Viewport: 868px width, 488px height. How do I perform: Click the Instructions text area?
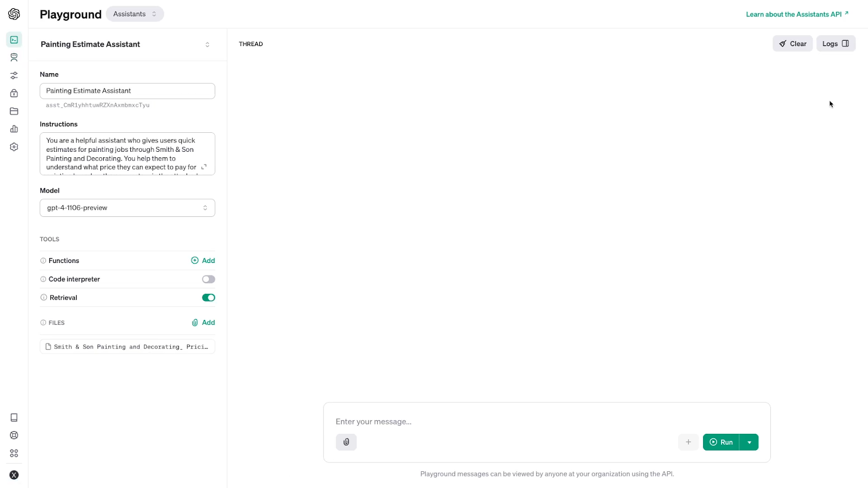coord(127,154)
